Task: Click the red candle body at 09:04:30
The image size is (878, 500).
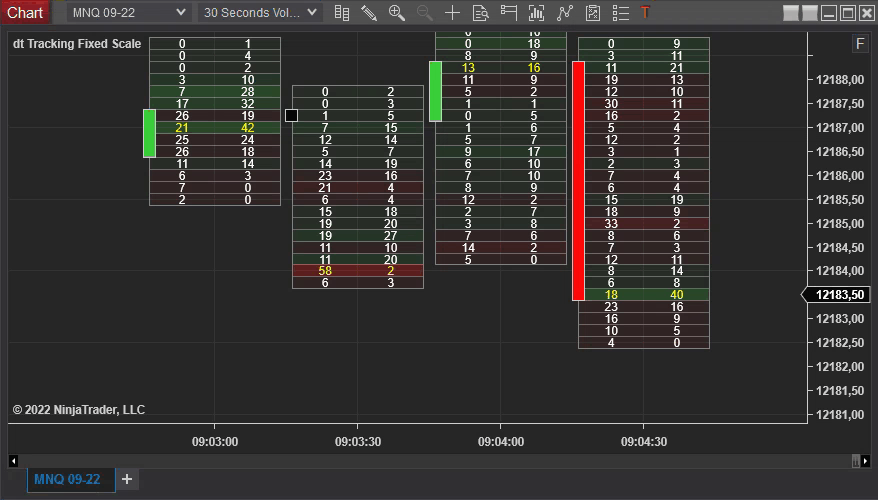Action: click(x=578, y=181)
